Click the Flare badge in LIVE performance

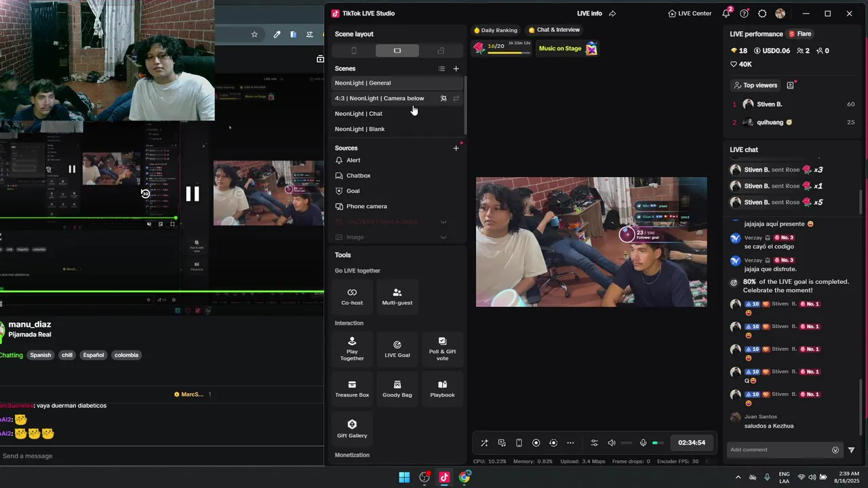click(x=800, y=34)
